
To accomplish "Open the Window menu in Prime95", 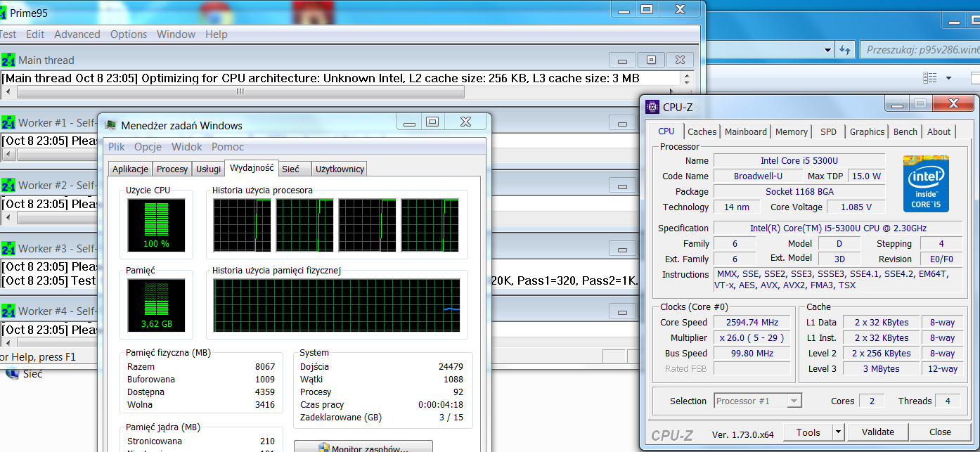I will pyautogui.click(x=176, y=34).
